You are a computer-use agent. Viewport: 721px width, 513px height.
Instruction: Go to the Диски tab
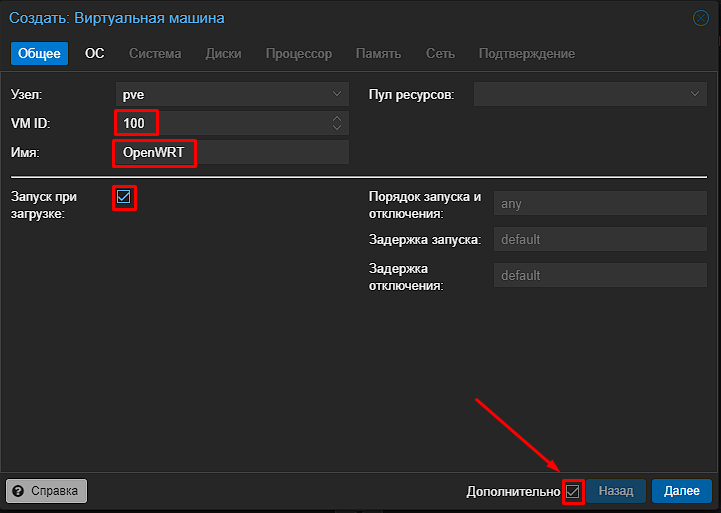pos(223,53)
